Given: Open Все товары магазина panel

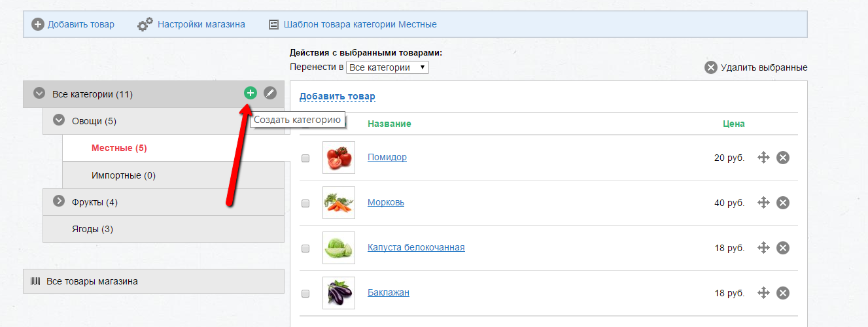Looking at the screenshot, I should [x=154, y=281].
